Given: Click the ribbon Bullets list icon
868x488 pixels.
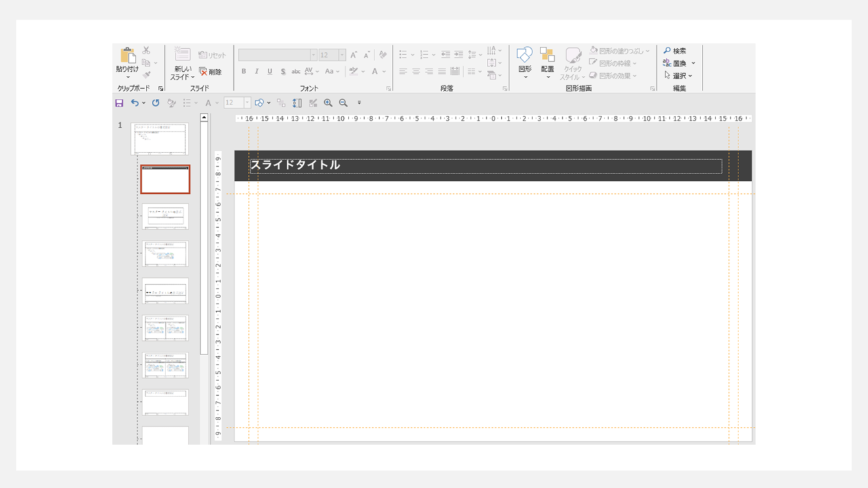Looking at the screenshot, I should (x=403, y=54).
